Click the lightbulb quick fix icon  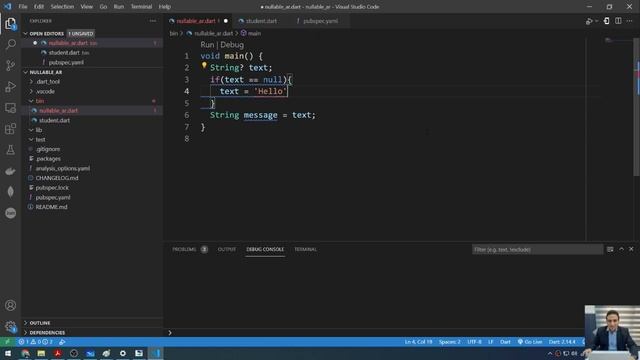coord(204,65)
